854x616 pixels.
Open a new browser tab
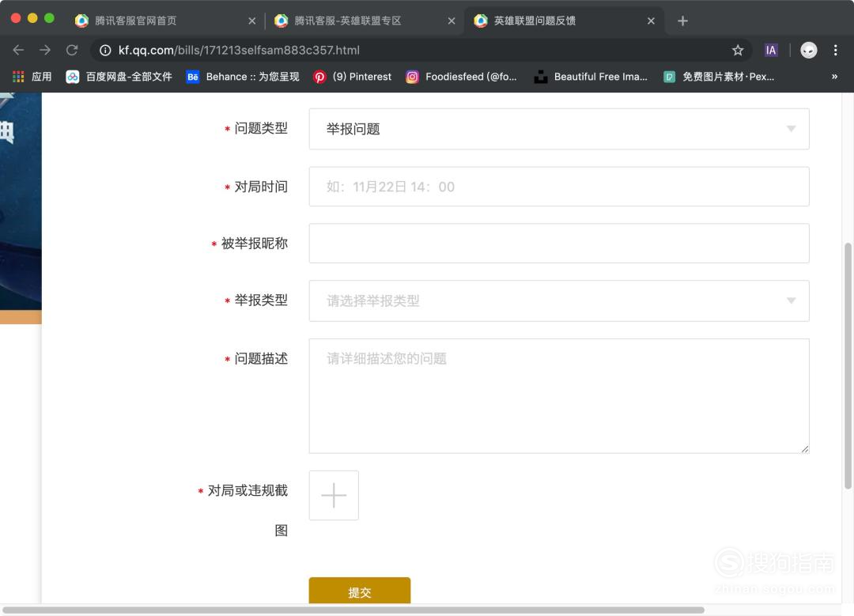point(682,21)
